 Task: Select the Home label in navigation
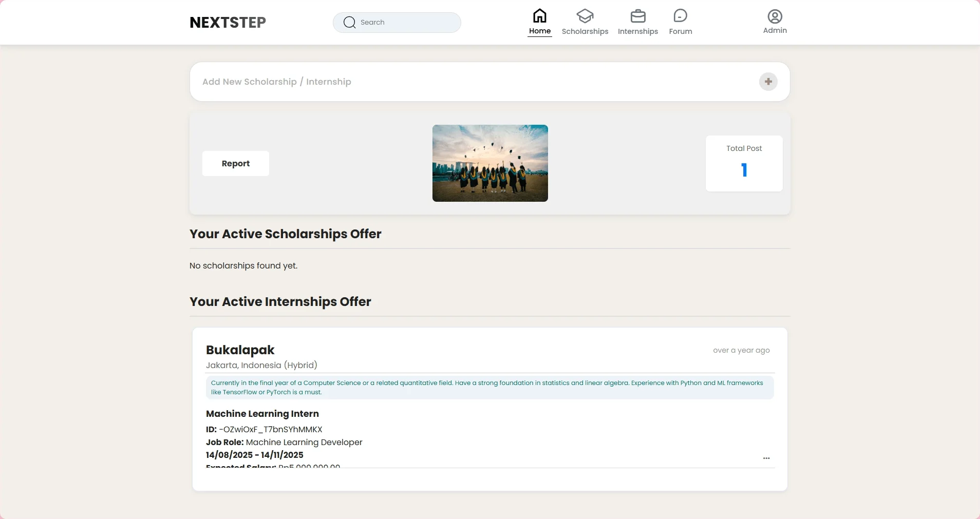tap(540, 31)
